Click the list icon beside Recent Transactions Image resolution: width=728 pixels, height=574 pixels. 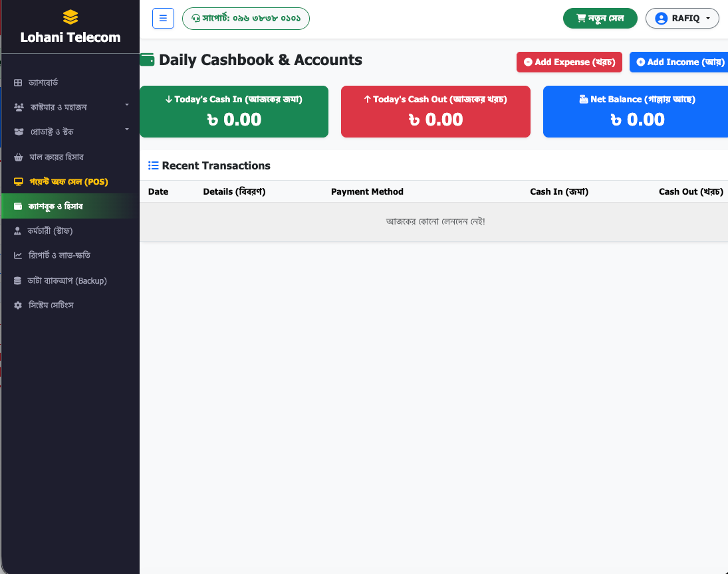[153, 165]
